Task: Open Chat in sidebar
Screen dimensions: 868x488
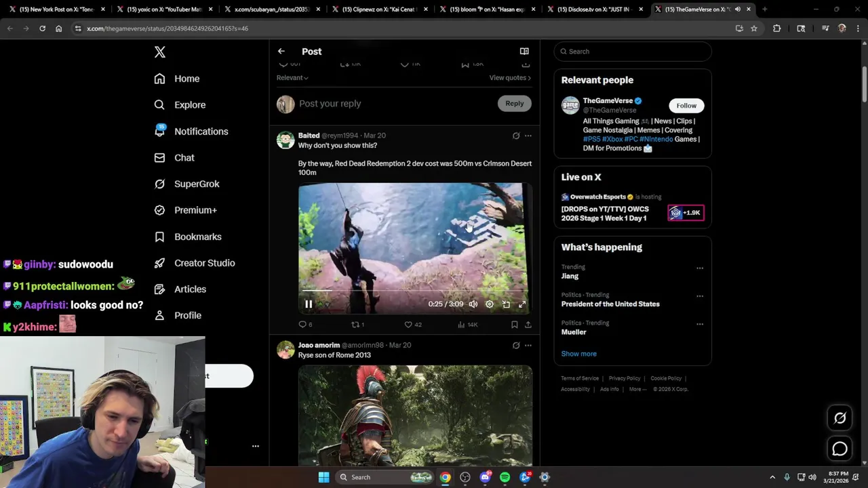Action: pyautogui.click(x=174, y=157)
